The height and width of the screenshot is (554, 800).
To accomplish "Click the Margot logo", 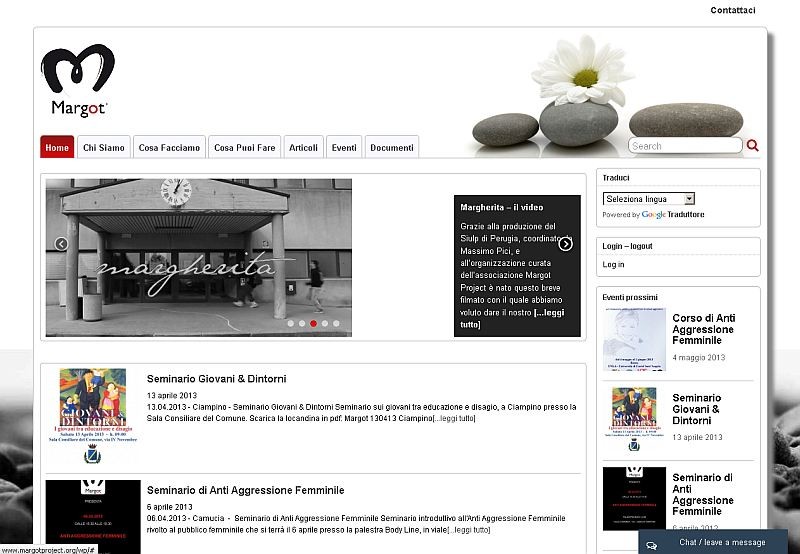I will (77, 82).
